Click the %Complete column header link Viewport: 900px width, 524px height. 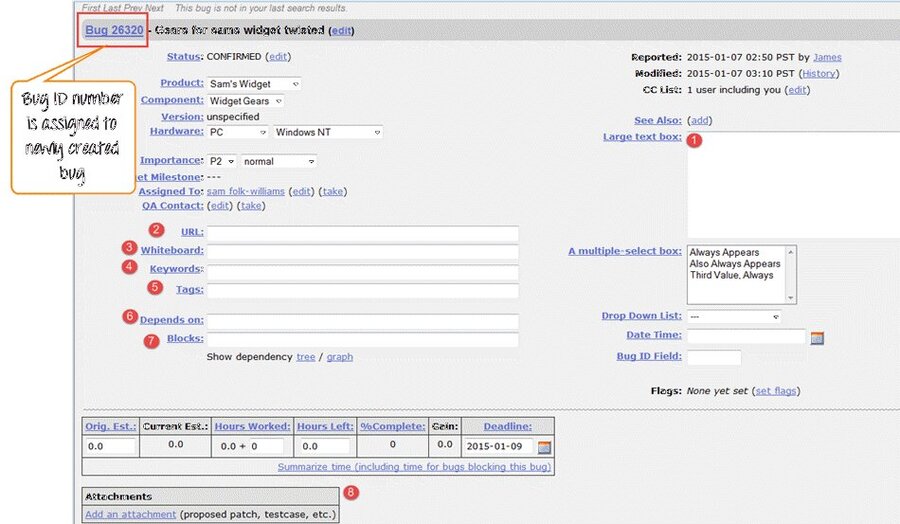tap(393, 426)
